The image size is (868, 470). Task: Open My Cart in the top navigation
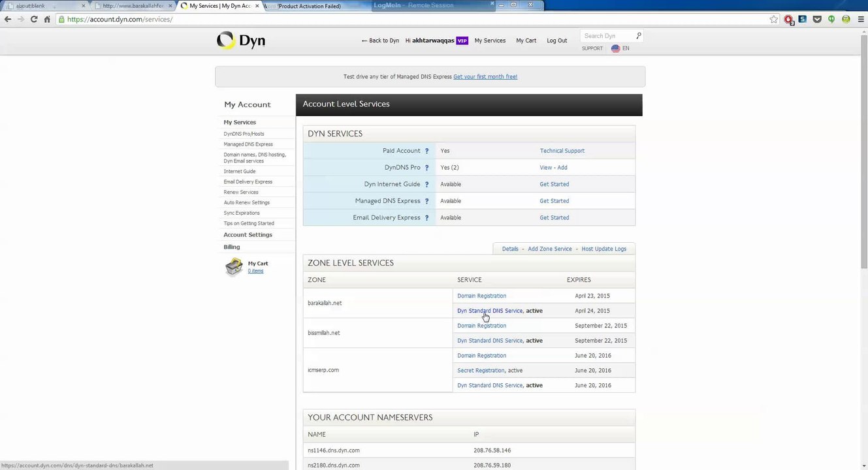(x=526, y=40)
